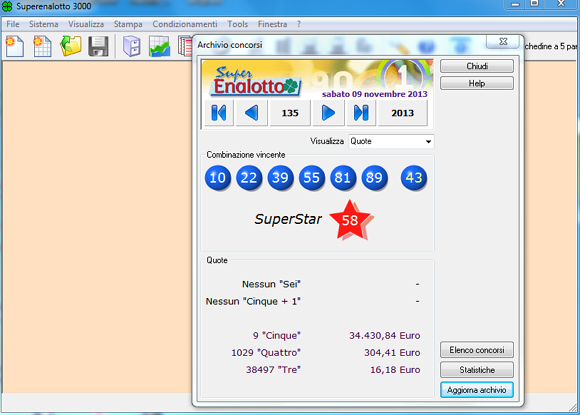The width and height of the screenshot is (580, 415).
Task: Open the Sistema menu
Action: click(44, 24)
